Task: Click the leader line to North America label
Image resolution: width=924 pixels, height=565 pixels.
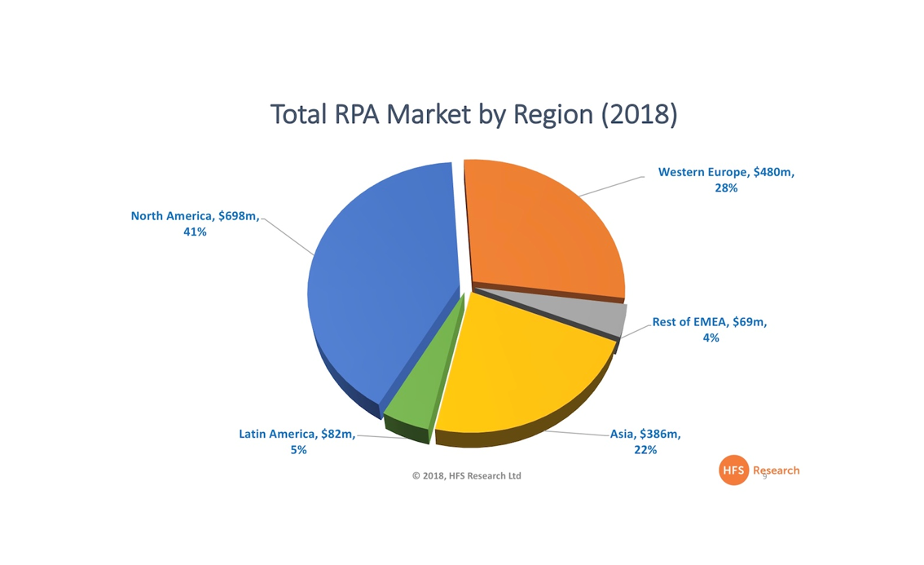Action: coord(287,236)
